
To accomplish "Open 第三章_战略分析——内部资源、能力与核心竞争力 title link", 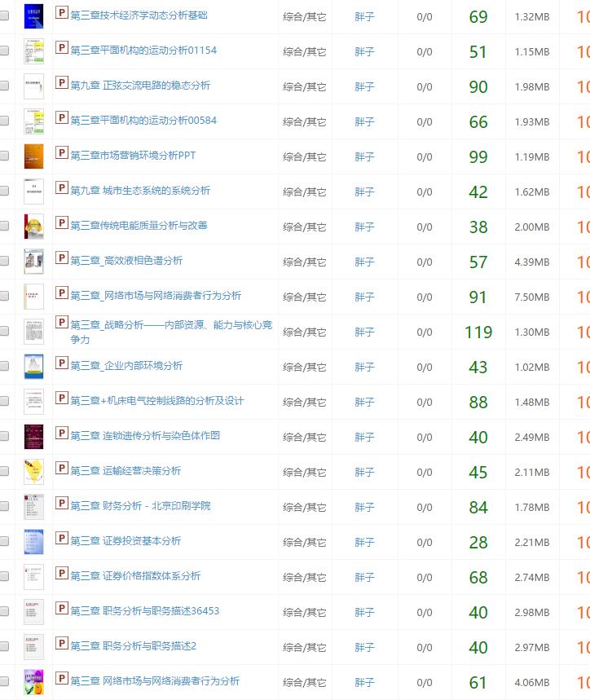I will (170, 326).
